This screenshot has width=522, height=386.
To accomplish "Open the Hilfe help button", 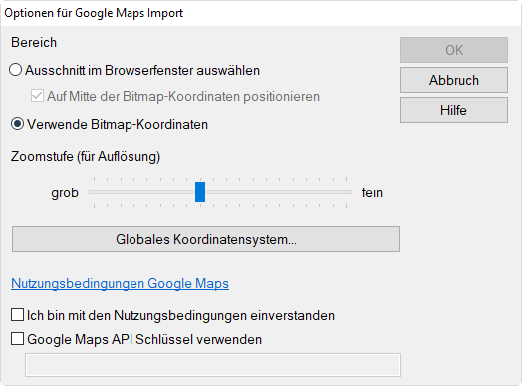I will pyautogui.click(x=454, y=110).
